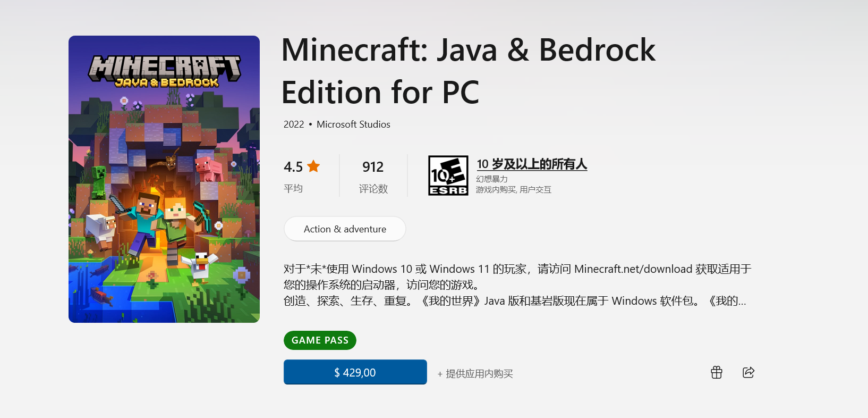Click the share icon
The width and height of the screenshot is (868, 418).
coord(748,372)
